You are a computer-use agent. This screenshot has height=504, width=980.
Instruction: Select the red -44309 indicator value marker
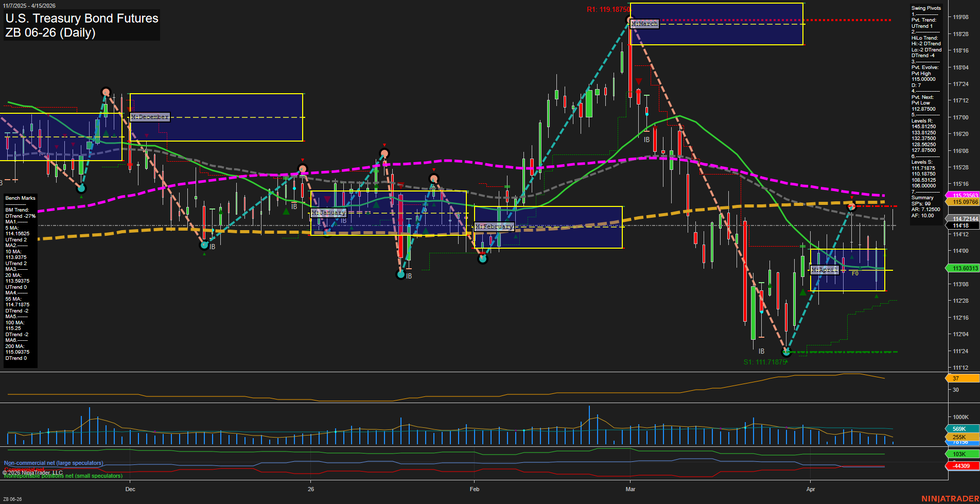pyautogui.click(x=961, y=466)
